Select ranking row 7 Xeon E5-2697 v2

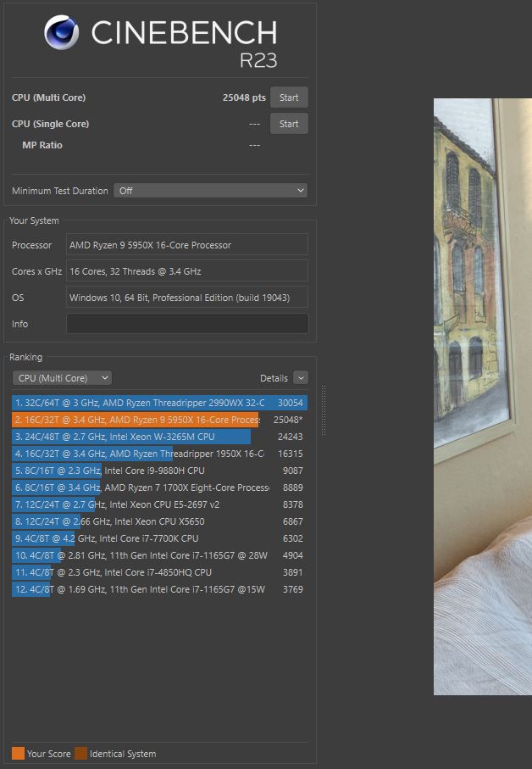click(x=160, y=504)
